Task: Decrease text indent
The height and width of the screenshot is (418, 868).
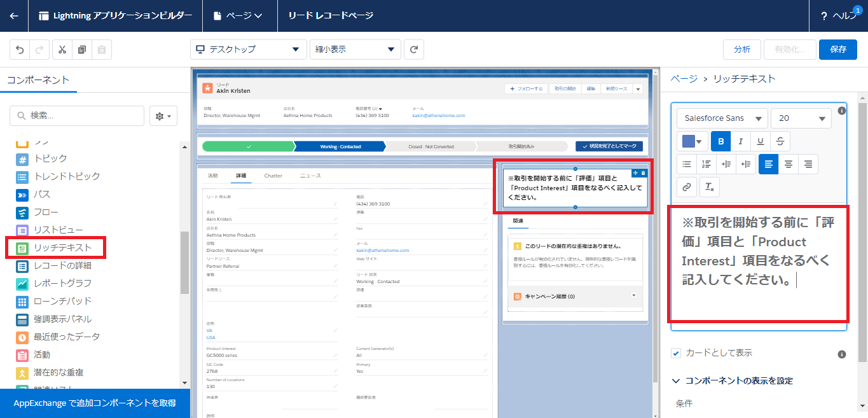Action: (746, 164)
